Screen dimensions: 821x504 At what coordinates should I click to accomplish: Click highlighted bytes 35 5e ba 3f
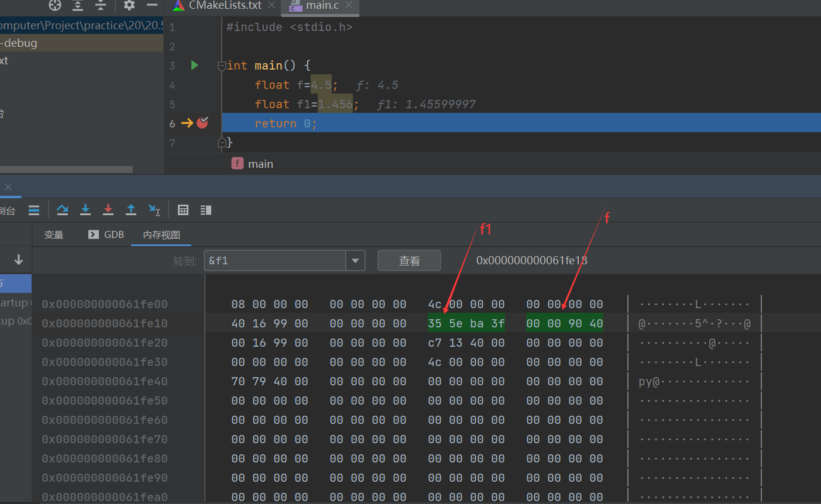466,323
